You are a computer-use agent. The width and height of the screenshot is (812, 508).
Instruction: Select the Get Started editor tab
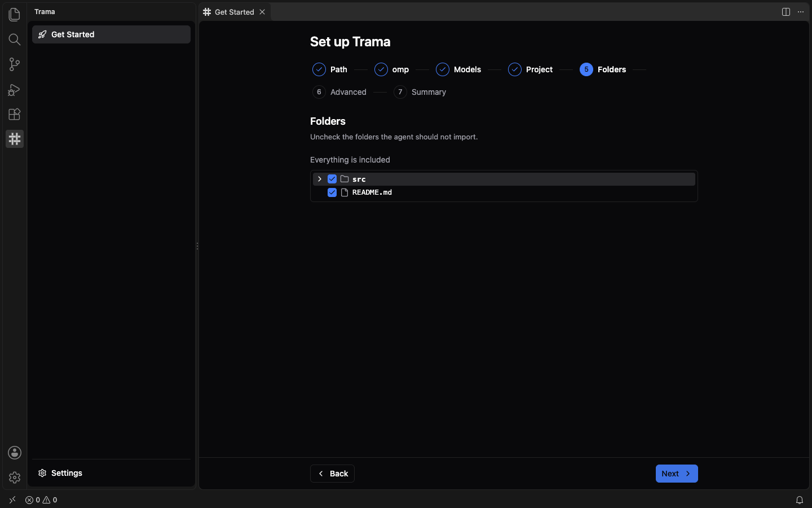pos(235,12)
